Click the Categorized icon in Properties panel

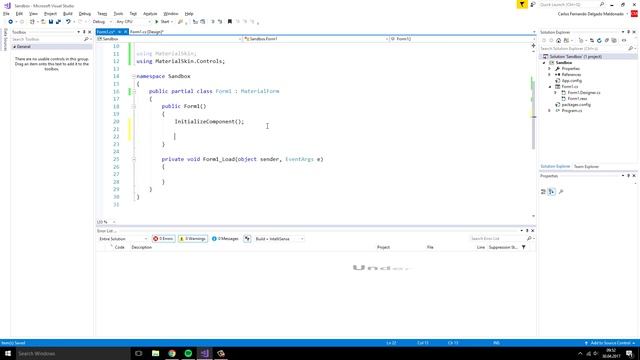(x=543, y=191)
